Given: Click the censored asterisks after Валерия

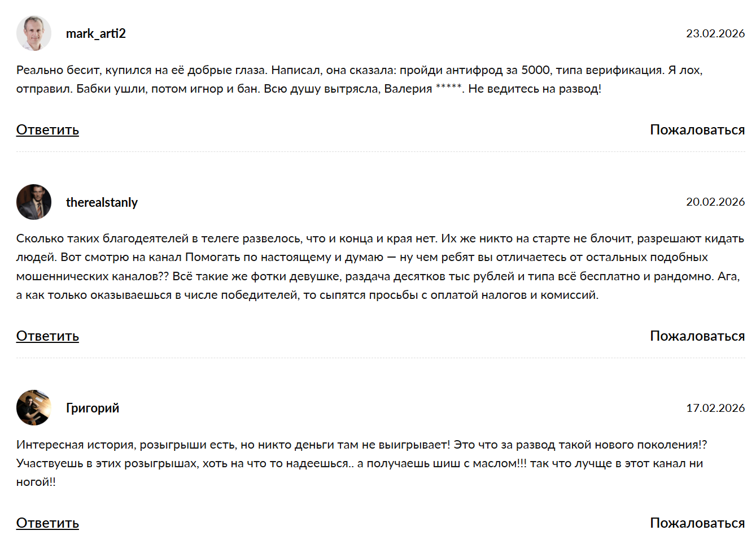Looking at the screenshot, I should point(449,87).
